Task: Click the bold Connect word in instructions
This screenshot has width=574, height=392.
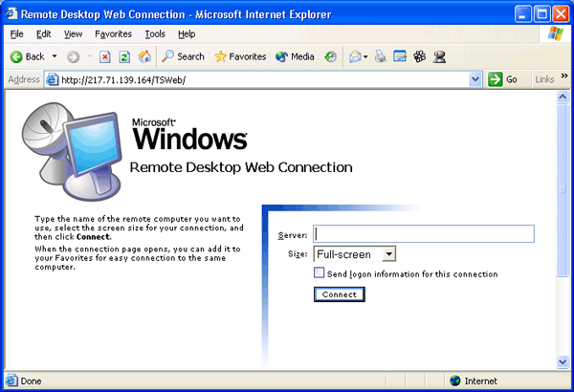Action: (93, 237)
